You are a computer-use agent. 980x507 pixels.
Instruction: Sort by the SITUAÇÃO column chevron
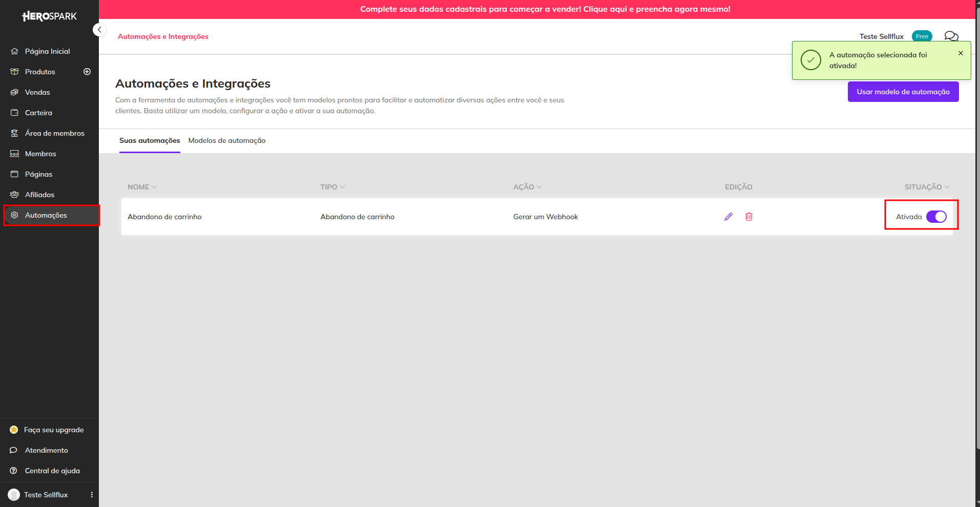(x=947, y=187)
